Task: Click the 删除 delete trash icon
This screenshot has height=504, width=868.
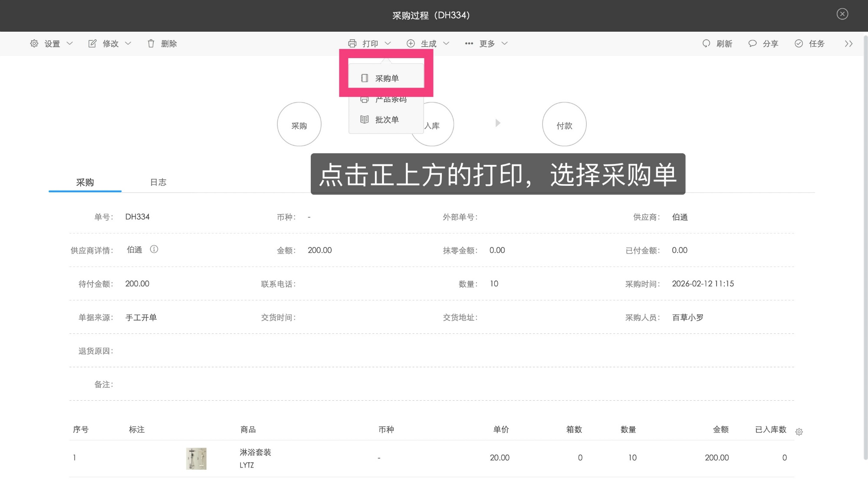Action: pyautogui.click(x=151, y=43)
